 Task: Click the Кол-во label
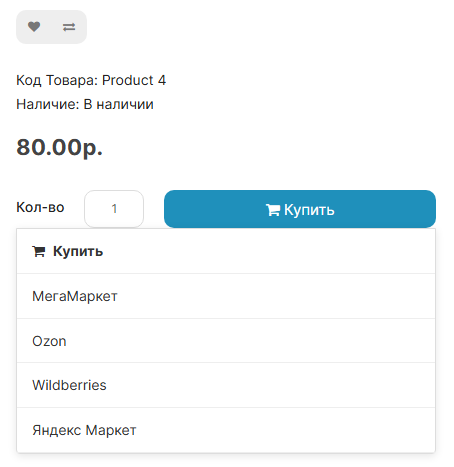pyautogui.click(x=40, y=207)
